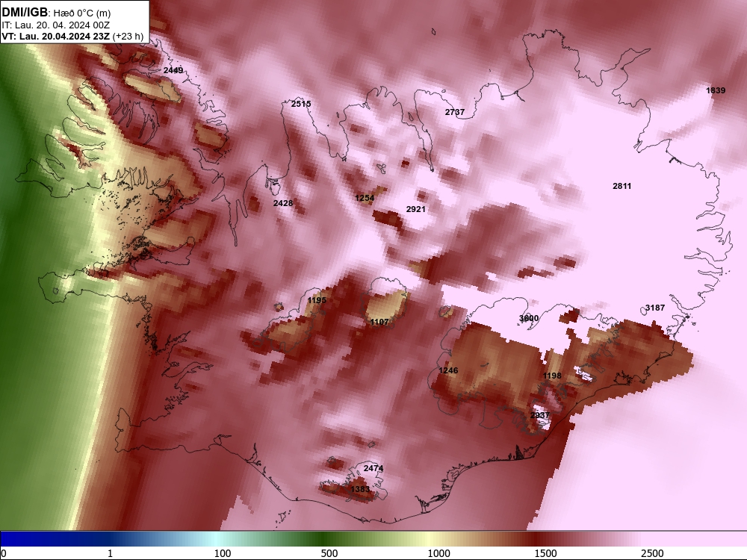Viewport: 747px width, 560px height.
Task: Click the 1 label on the color scale
Action: (x=110, y=553)
